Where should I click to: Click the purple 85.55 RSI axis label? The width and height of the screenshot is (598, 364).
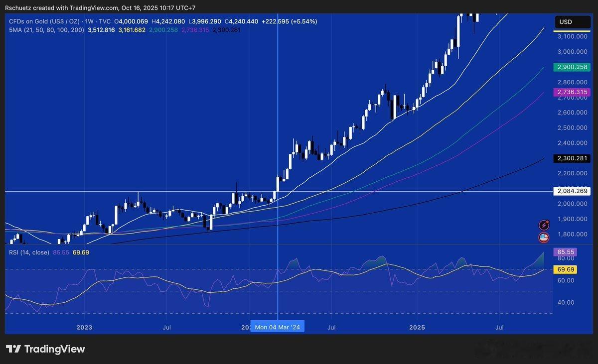pyautogui.click(x=566, y=252)
